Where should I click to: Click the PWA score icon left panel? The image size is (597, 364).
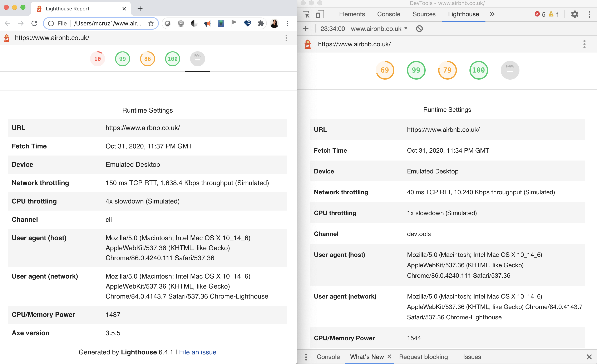(x=197, y=59)
